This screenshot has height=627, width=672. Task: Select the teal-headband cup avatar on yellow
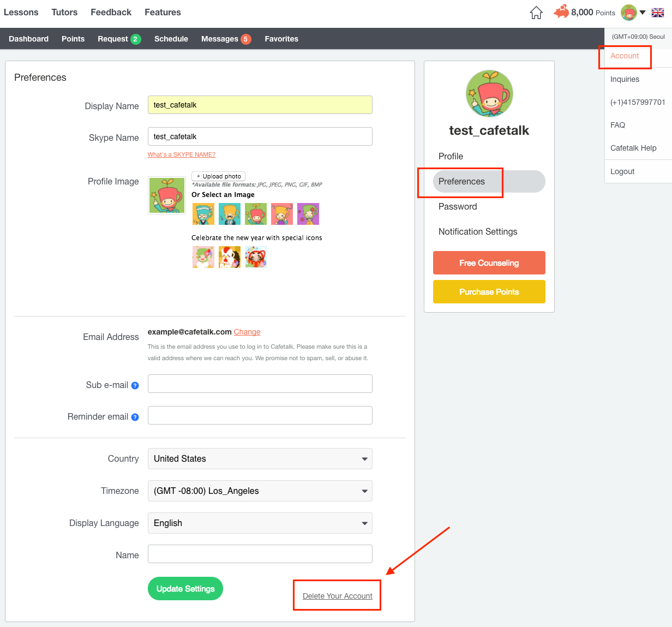(x=203, y=214)
